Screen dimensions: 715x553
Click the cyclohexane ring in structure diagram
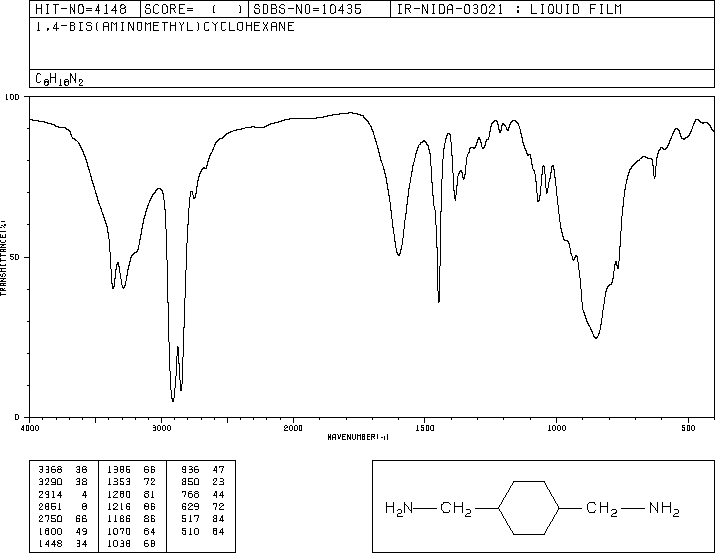pyautogui.click(x=529, y=507)
